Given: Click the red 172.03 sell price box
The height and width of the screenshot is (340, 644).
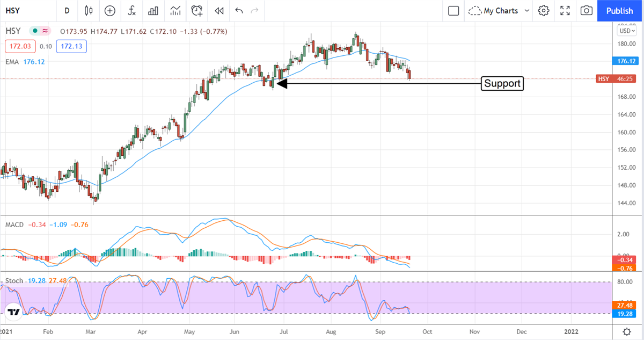Looking at the screenshot, I should click(x=21, y=47).
